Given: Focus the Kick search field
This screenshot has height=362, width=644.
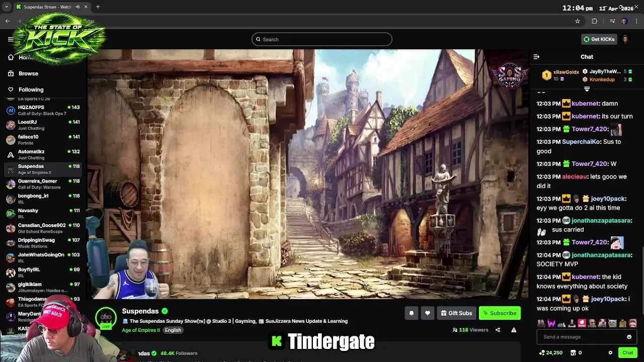Looking at the screenshot, I should 322,39.
